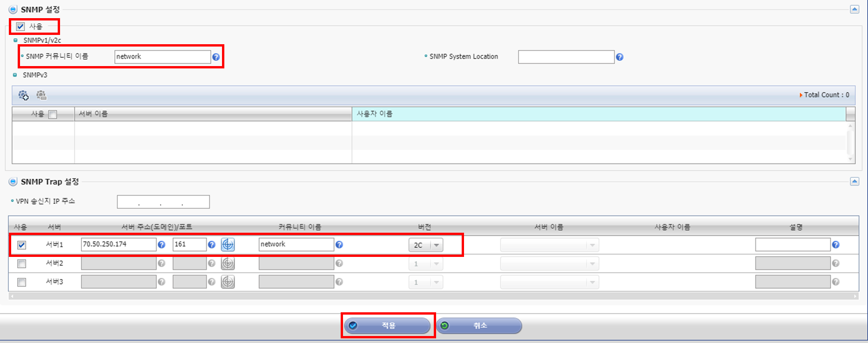Click help icon beside 서버2 address field
868x343 pixels.
pos(161,263)
